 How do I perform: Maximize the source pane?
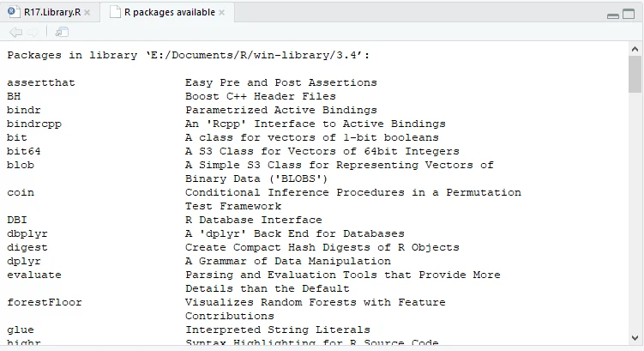pos(631,15)
